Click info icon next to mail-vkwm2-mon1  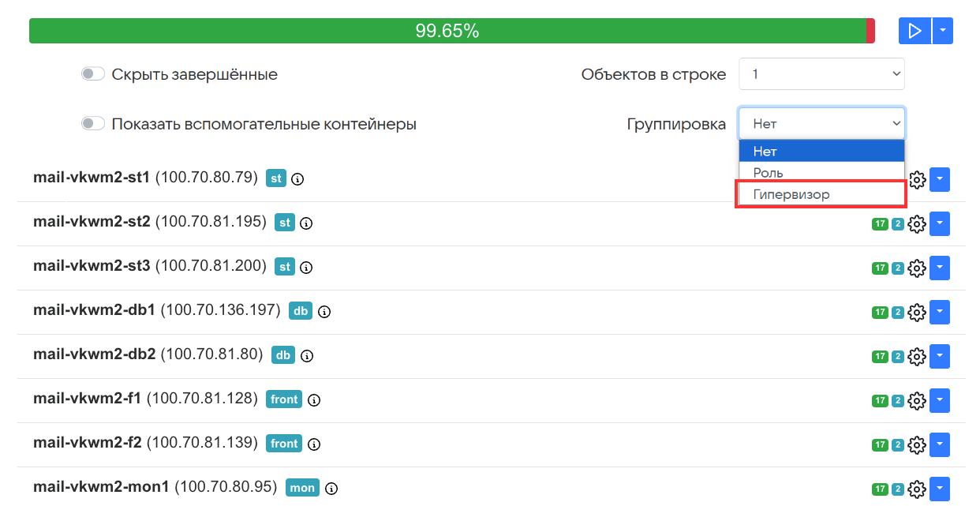pos(331,489)
